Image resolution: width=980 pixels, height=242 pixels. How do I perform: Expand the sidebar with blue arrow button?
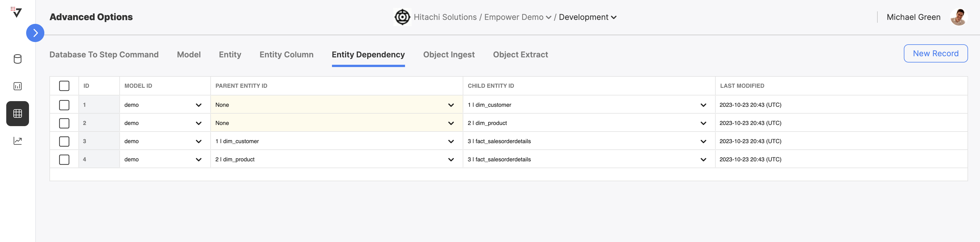click(x=35, y=33)
